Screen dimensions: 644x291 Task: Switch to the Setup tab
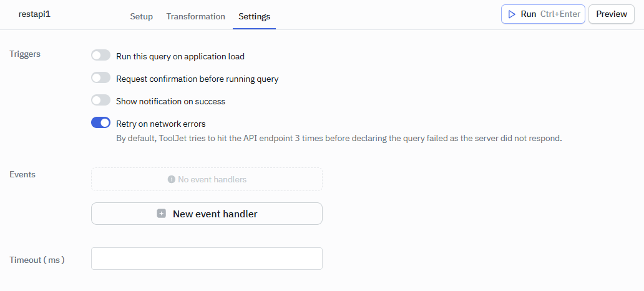pos(141,16)
